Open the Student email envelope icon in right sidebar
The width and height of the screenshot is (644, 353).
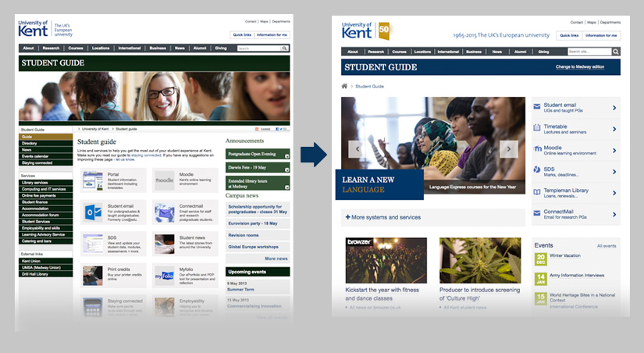(x=536, y=107)
